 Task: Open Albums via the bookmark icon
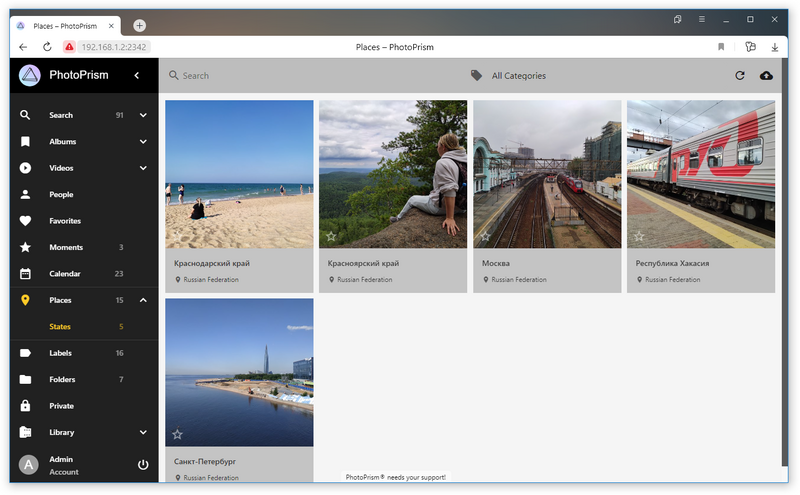(x=25, y=141)
